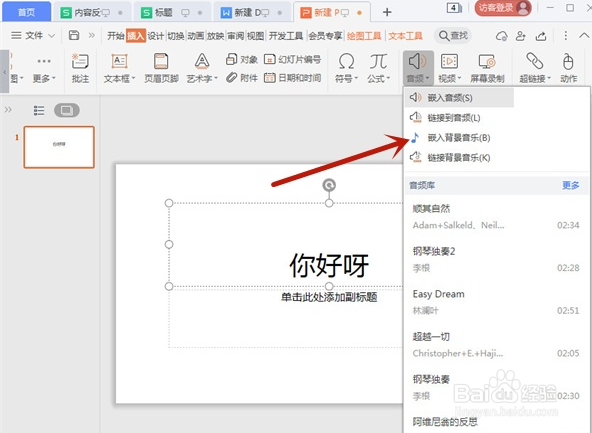The width and height of the screenshot is (592, 433).
Task: Open Text Tools (文本工具) tab
Action: tap(405, 36)
